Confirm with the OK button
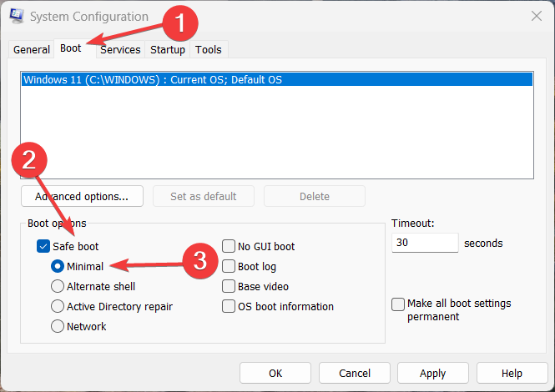Viewport: 555px width, 392px height. [x=275, y=373]
